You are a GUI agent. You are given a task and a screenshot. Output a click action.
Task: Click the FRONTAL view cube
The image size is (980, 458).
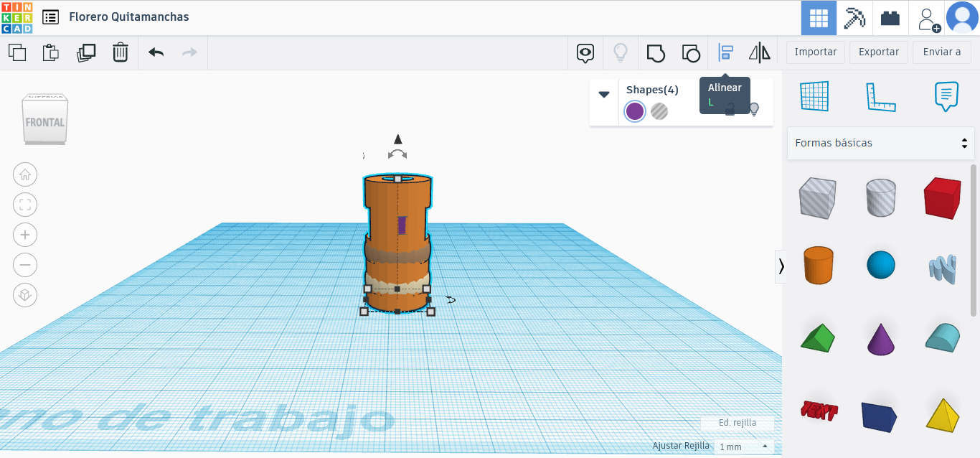pos(44,122)
